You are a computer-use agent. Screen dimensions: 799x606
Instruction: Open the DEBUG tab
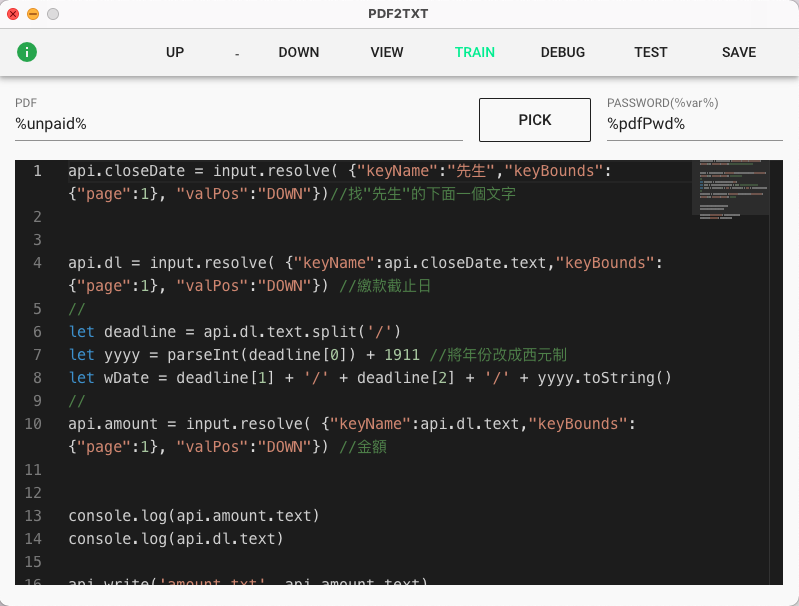point(563,52)
